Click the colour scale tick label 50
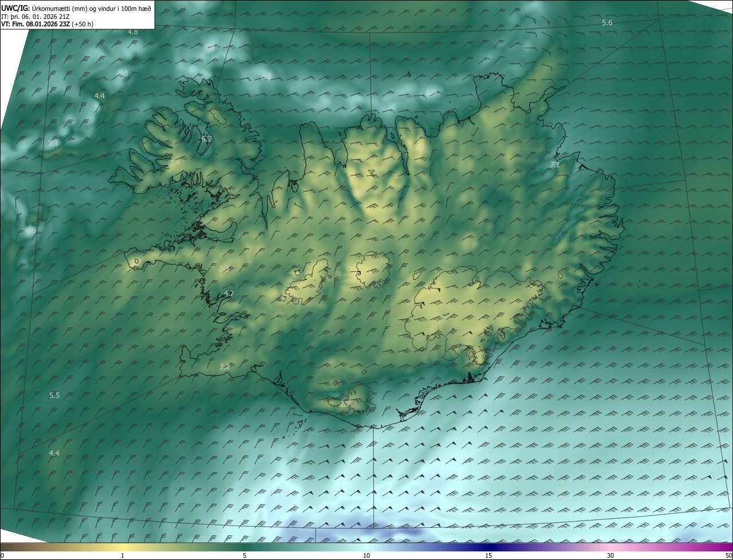Screen dimensions: 733x560 point(728,556)
